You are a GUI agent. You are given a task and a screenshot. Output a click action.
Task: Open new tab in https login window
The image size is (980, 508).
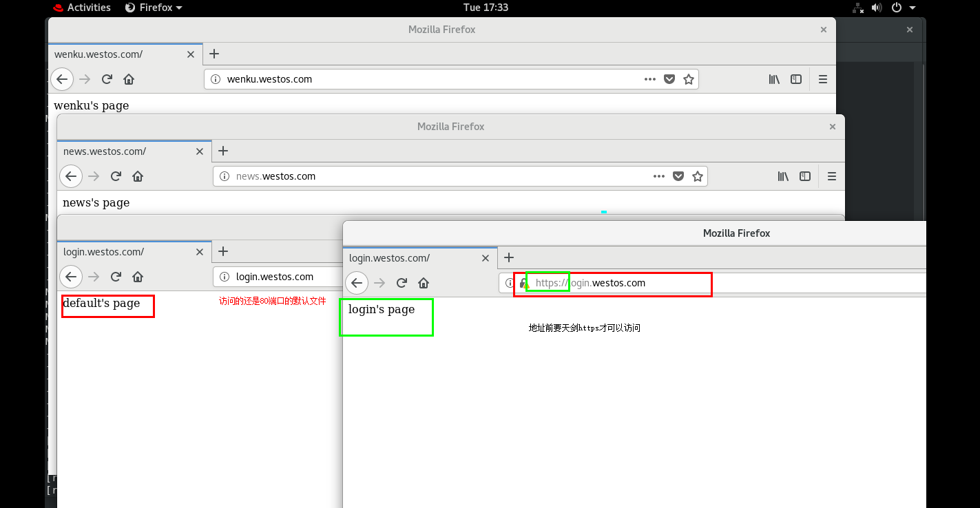(x=509, y=257)
